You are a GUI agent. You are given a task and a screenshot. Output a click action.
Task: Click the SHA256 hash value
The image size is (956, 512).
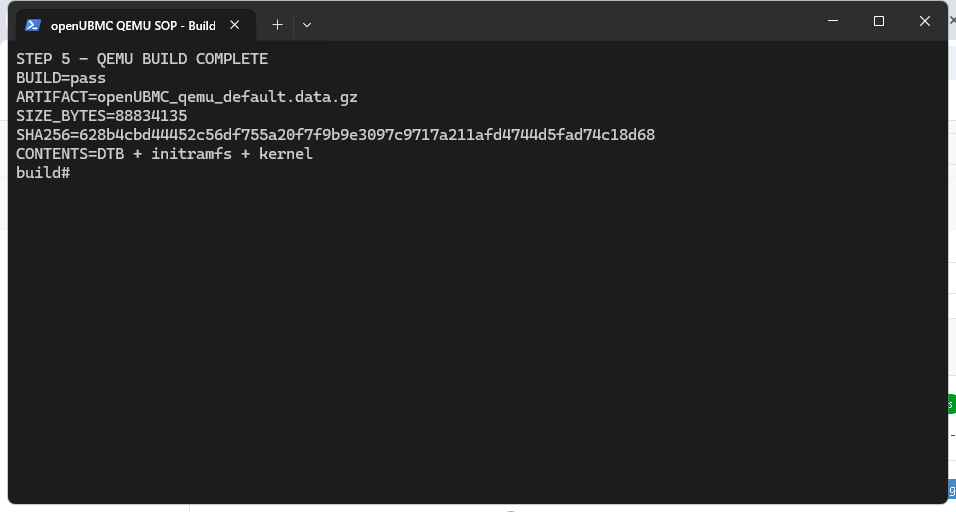(x=367, y=135)
